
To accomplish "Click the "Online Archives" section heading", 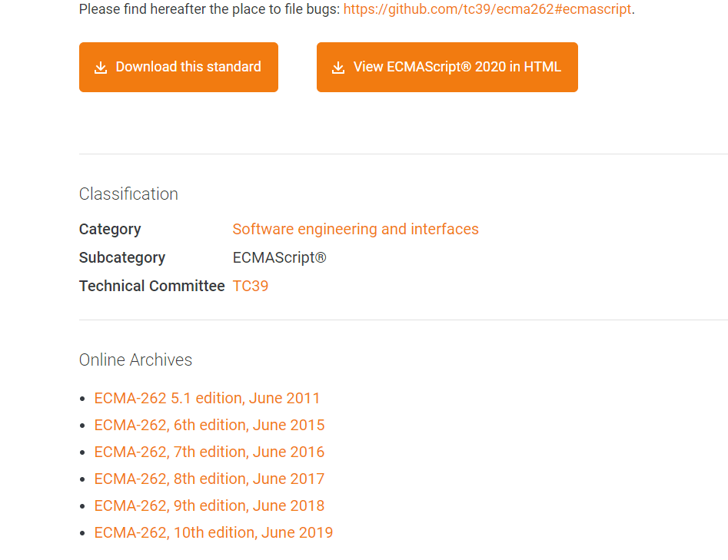I will 135,360.
